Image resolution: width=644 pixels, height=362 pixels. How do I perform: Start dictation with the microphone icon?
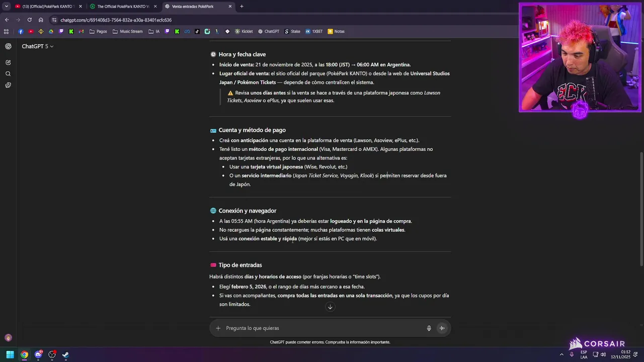pos(429,328)
